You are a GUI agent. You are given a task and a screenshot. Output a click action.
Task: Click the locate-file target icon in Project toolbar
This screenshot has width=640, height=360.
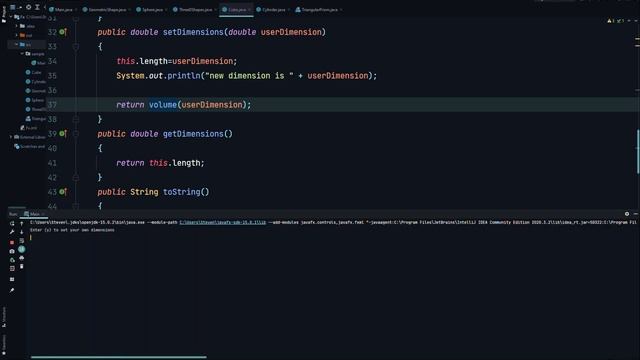[x=28, y=7]
